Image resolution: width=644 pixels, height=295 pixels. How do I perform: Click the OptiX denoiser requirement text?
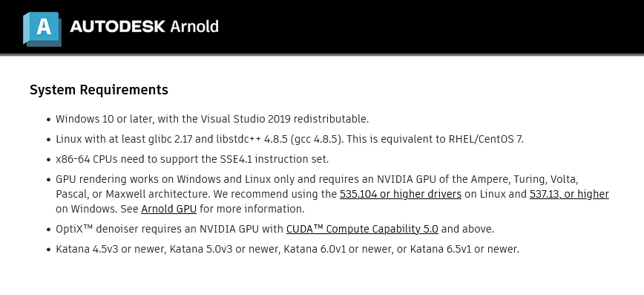tap(275, 229)
